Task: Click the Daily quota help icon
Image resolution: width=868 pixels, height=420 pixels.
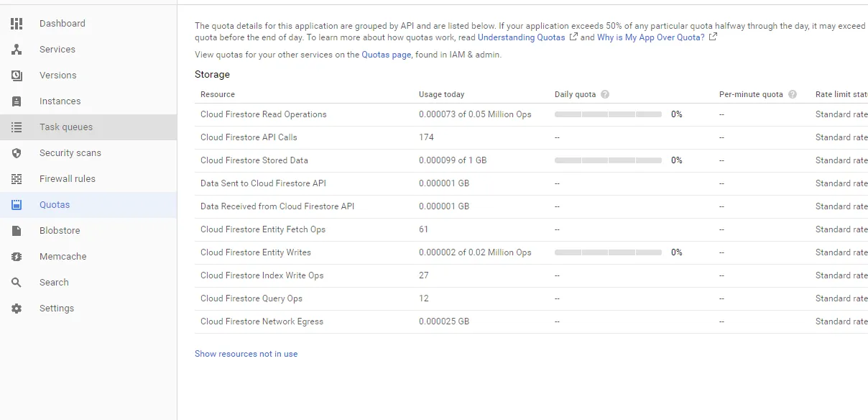Action: tap(605, 94)
